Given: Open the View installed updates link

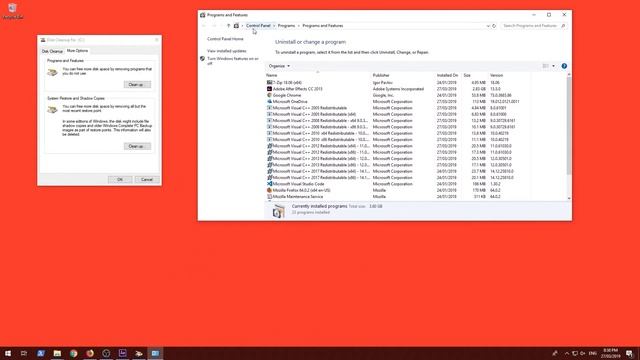Looking at the screenshot, I should 227,51.
